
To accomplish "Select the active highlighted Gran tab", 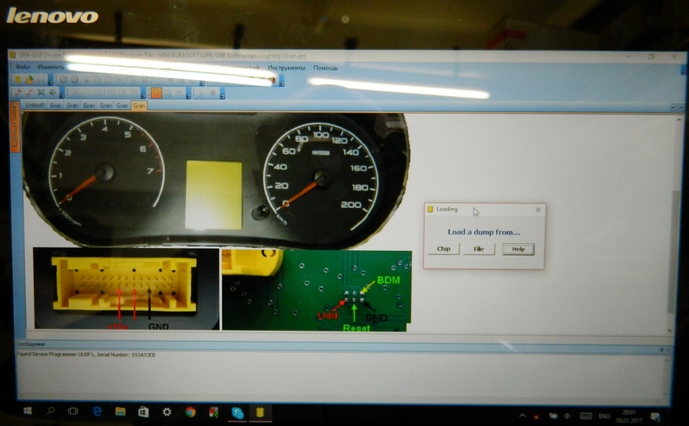I will pyautogui.click(x=139, y=106).
